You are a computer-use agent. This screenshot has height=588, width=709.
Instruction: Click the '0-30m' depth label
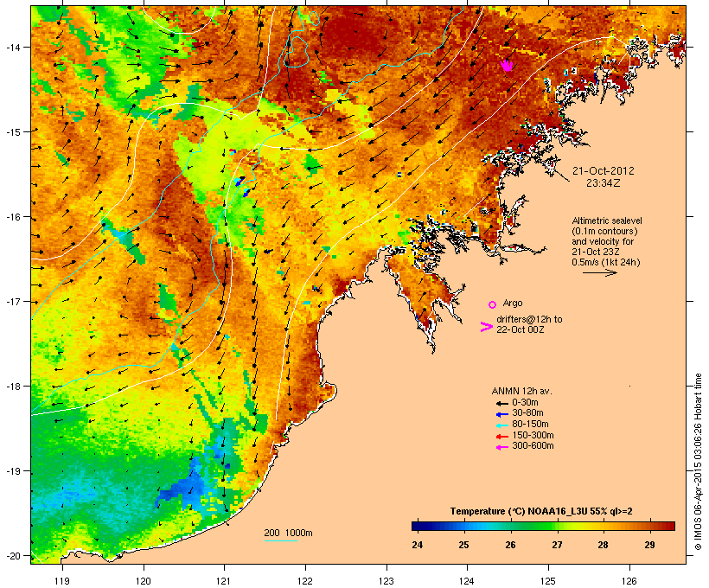(x=525, y=403)
